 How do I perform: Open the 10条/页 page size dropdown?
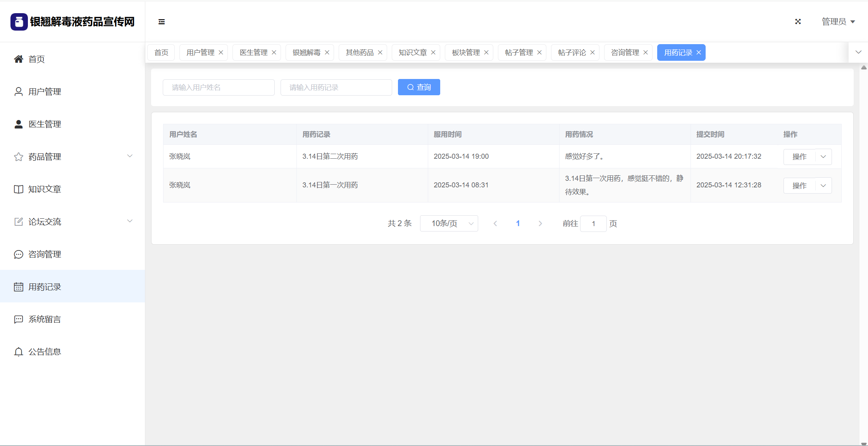pyautogui.click(x=449, y=223)
